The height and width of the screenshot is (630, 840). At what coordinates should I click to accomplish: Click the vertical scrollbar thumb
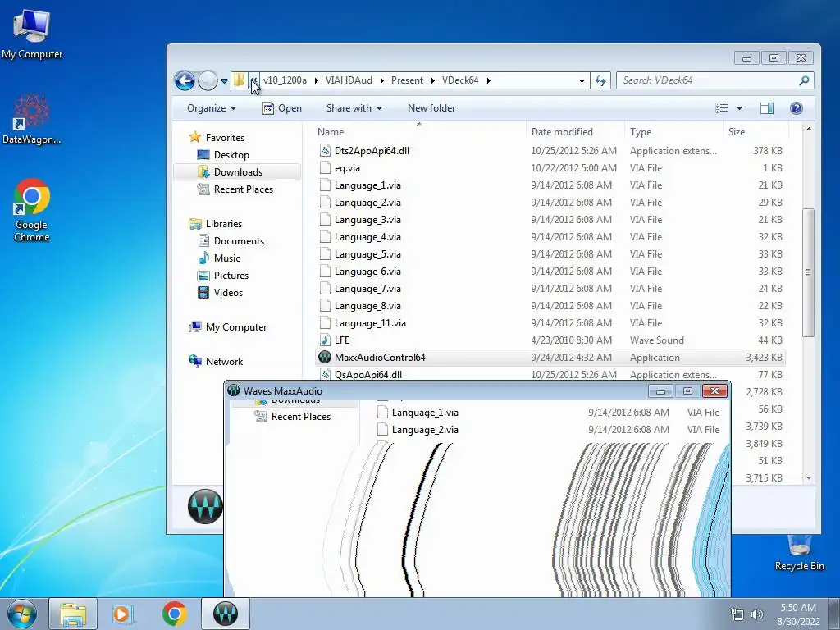(809, 272)
